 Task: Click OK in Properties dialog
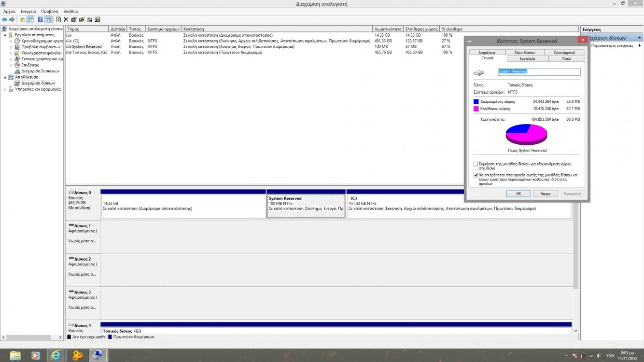click(x=518, y=194)
